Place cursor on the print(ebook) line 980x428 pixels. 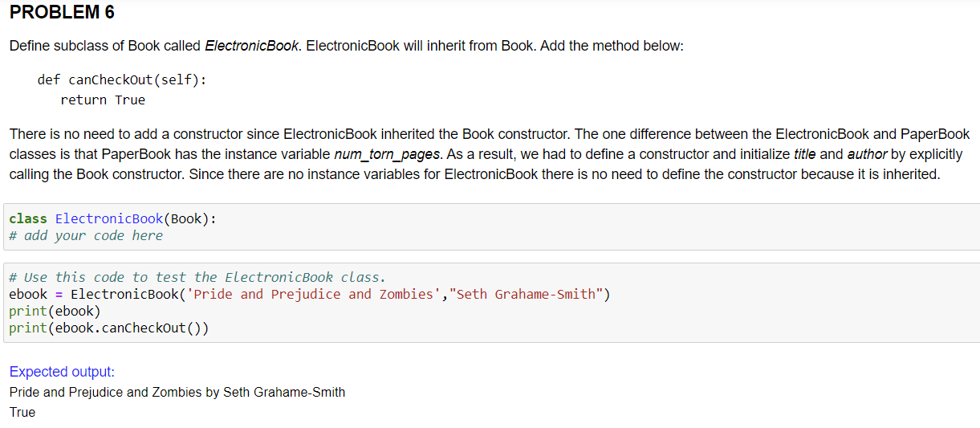click(55, 311)
